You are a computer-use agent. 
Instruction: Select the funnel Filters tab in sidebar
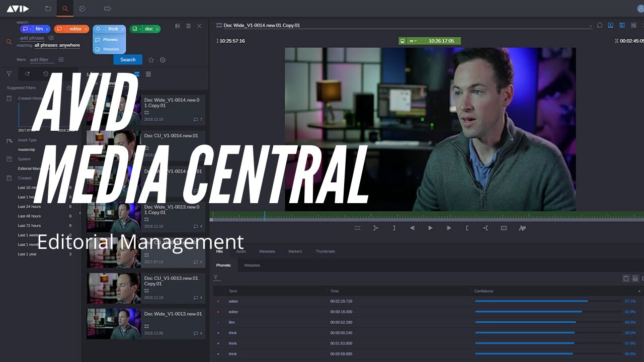click(9, 74)
